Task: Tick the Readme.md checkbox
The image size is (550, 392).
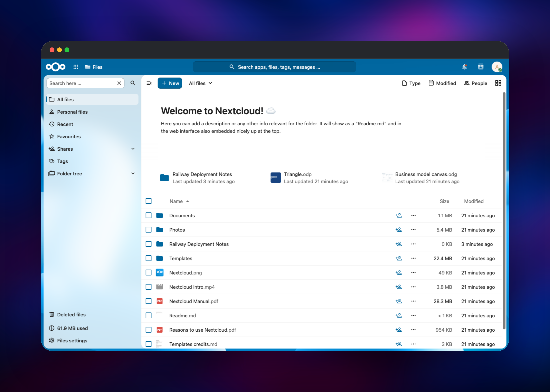Action: click(149, 315)
